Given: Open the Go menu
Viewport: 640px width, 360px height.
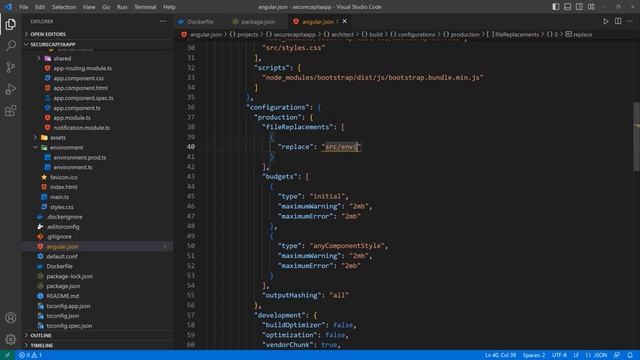Looking at the screenshot, I should pos(106,7).
